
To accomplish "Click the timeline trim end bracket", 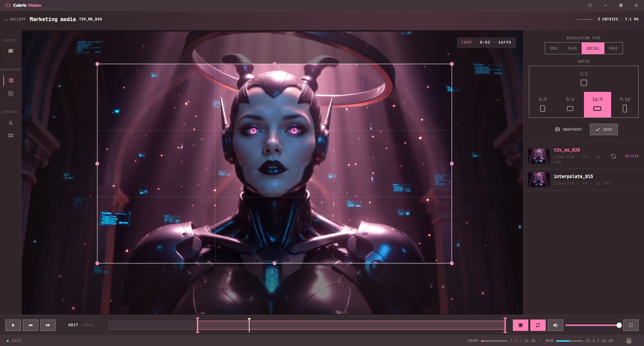I will click(505, 325).
